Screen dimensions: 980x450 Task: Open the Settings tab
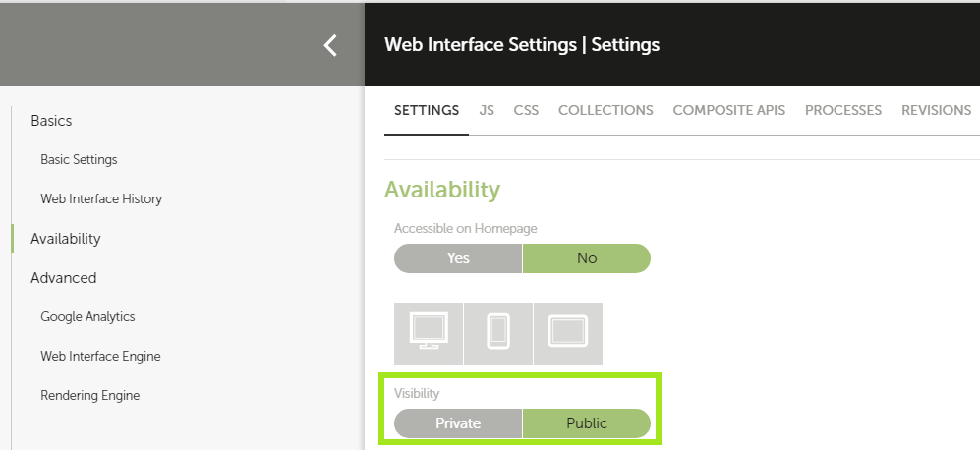coord(427,110)
